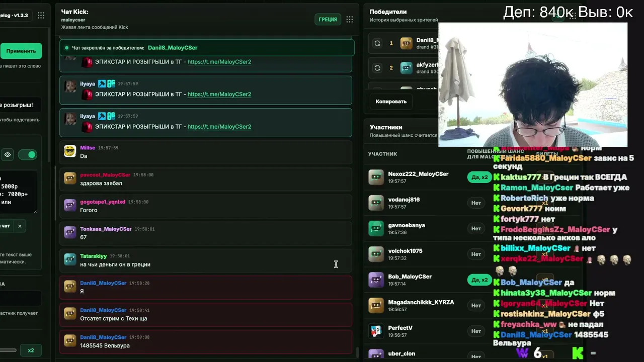Screen dimensions: 644x362
Task: Click Magadanchikkk_KYRZA's avatar icon
Action: pyautogui.click(x=376, y=305)
